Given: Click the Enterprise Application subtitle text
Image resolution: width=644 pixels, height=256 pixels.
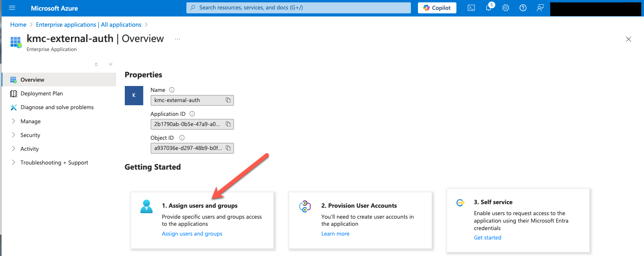Looking at the screenshot, I should coord(52,49).
